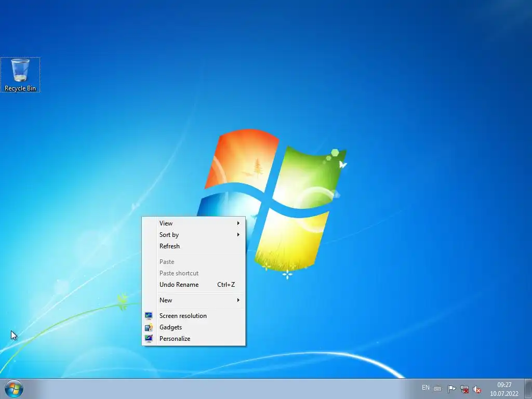This screenshot has width=532, height=399.
Task: Click the arrow next to Sort by
Action: [x=238, y=235]
